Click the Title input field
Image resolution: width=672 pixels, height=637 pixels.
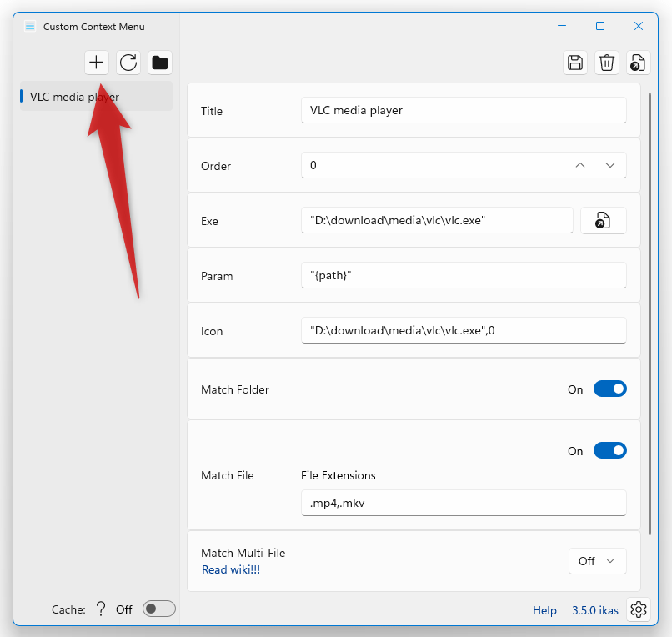click(464, 110)
